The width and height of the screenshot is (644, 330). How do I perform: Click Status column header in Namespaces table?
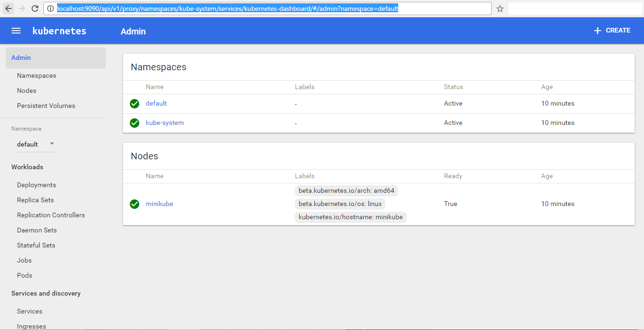coord(453,87)
